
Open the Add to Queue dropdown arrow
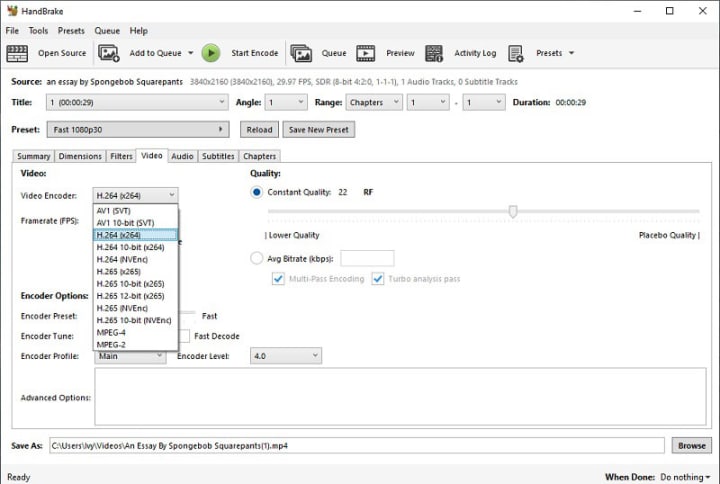pos(191,53)
